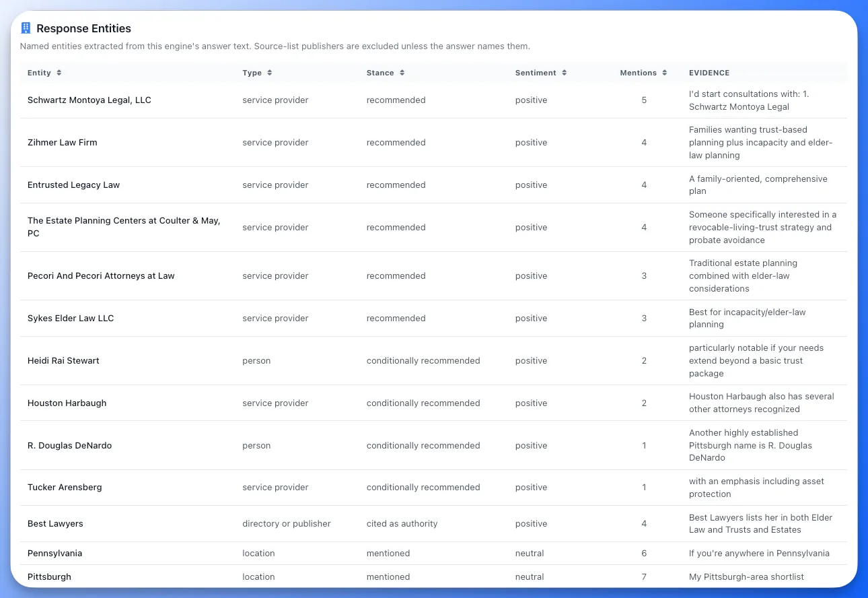Select the Entrusted Legacy Law entity
The height and width of the screenshot is (598, 868).
[73, 185]
